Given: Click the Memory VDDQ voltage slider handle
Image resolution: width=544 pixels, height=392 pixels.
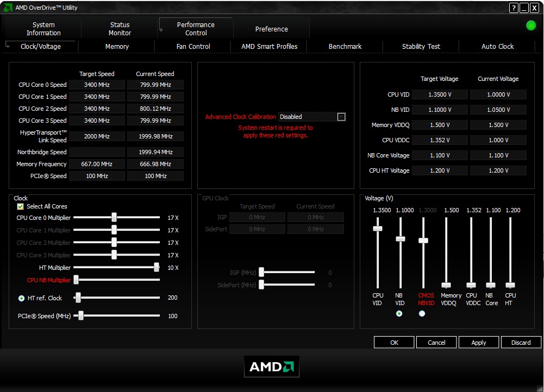Looking at the screenshot, I should coord(446,285).
